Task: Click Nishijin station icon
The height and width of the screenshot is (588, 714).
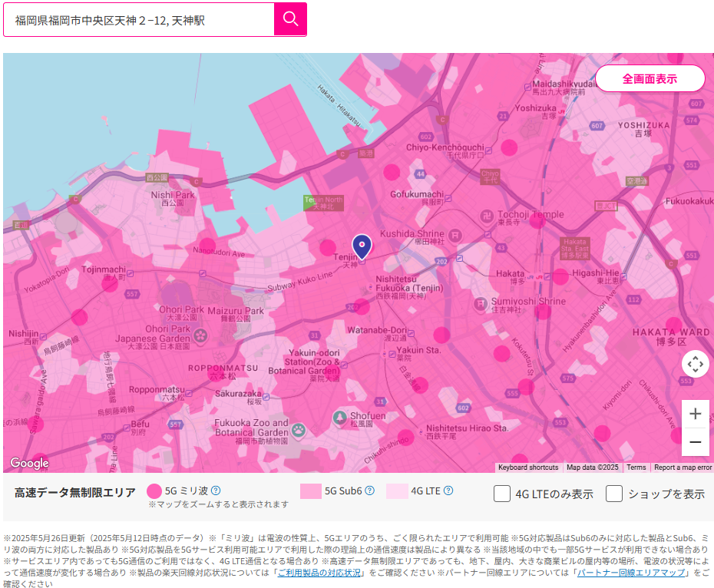Action: [43, 337]
